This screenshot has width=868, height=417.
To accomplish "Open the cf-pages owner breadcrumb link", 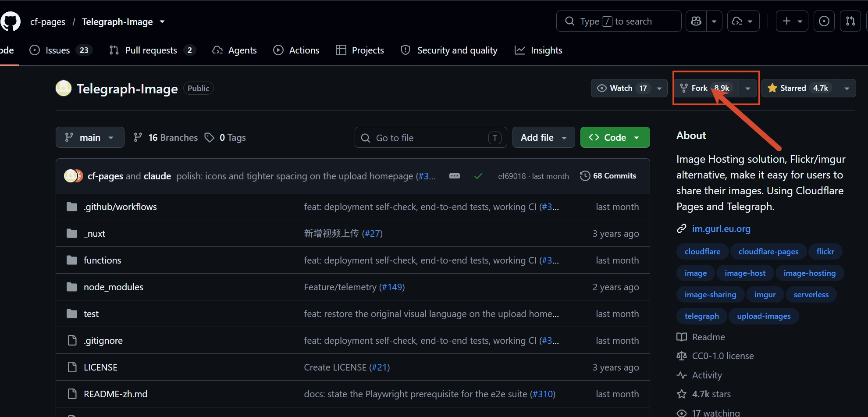I will click(47, 21).
